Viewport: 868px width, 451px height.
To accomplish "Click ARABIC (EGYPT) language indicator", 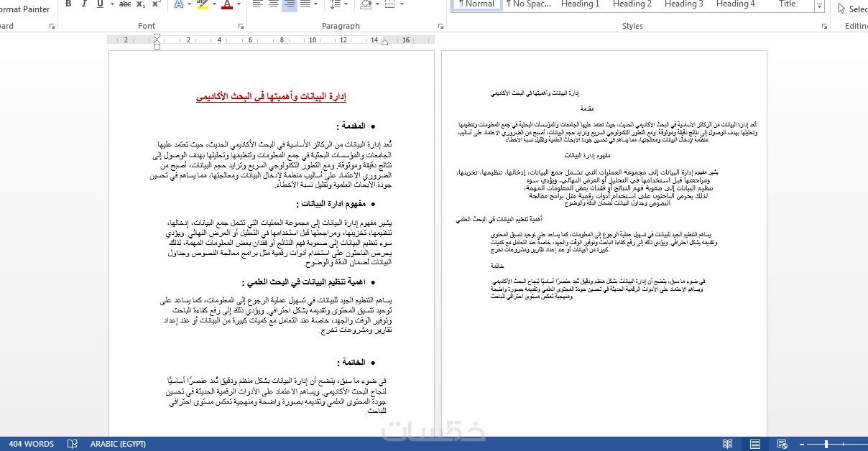I will point(118,444).
